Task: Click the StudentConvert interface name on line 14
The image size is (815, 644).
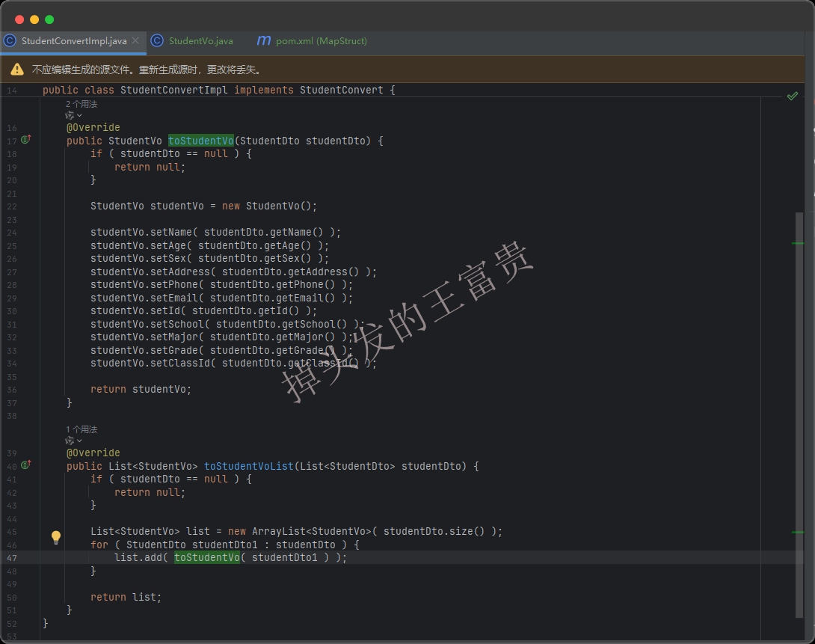Action: (342, 90)
